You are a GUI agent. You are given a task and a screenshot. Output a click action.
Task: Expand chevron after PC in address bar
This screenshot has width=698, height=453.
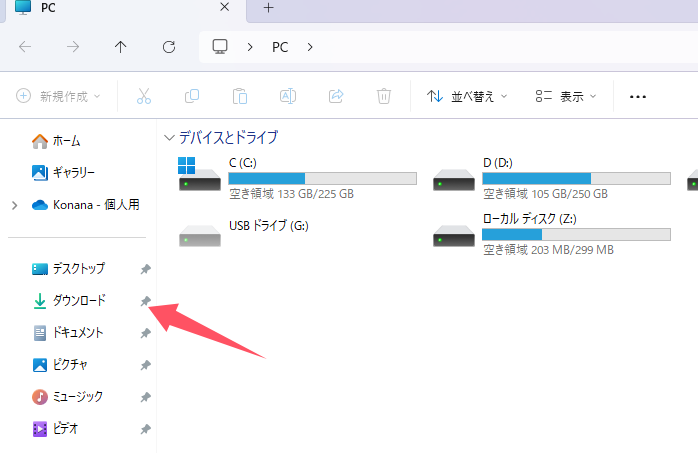click(x=310, y=47)
